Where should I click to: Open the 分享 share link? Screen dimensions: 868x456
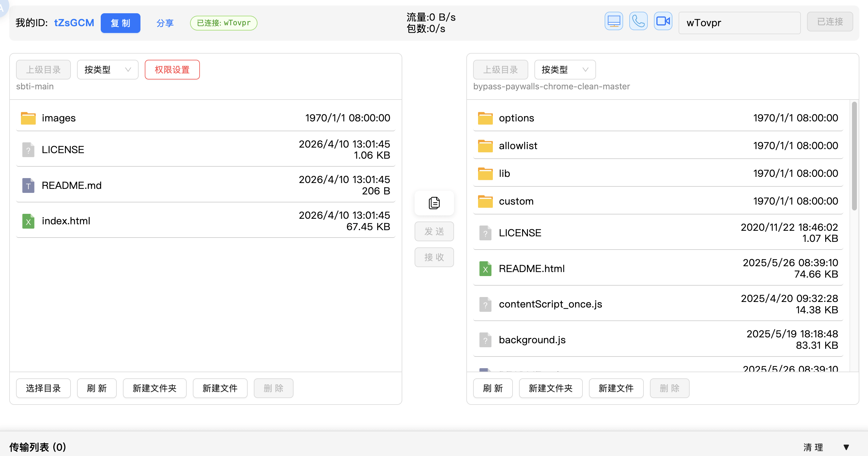165,23
